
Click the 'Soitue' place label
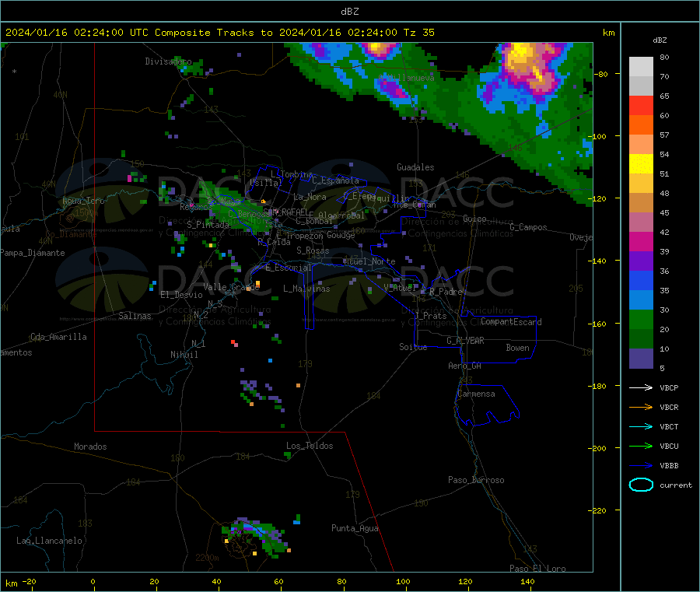click(413, 347)
